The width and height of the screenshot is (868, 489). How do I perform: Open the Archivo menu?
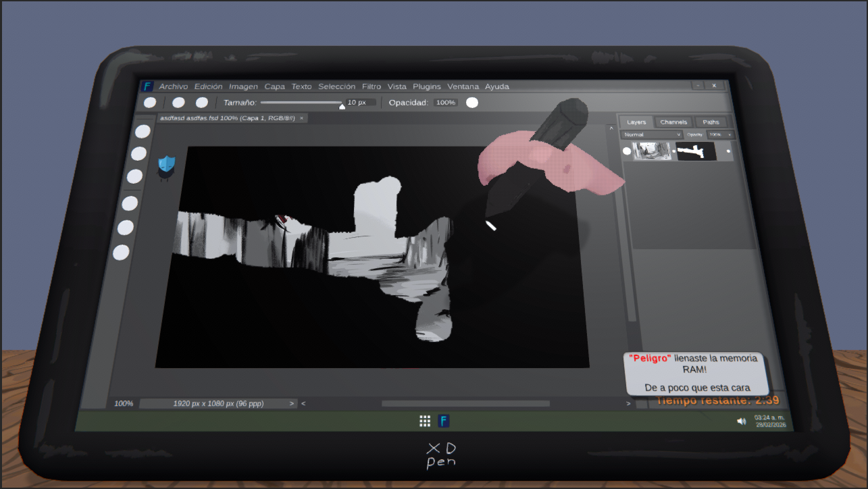(x=174, y=86)
